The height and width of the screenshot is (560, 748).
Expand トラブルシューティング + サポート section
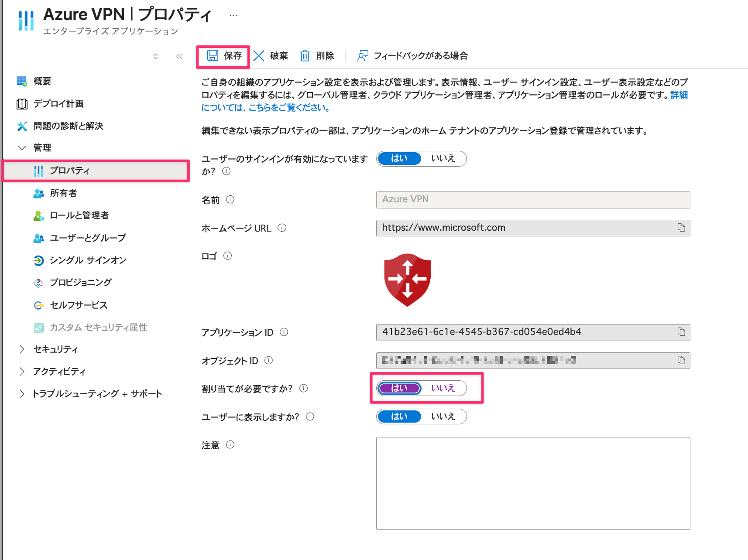pos(22,394)
